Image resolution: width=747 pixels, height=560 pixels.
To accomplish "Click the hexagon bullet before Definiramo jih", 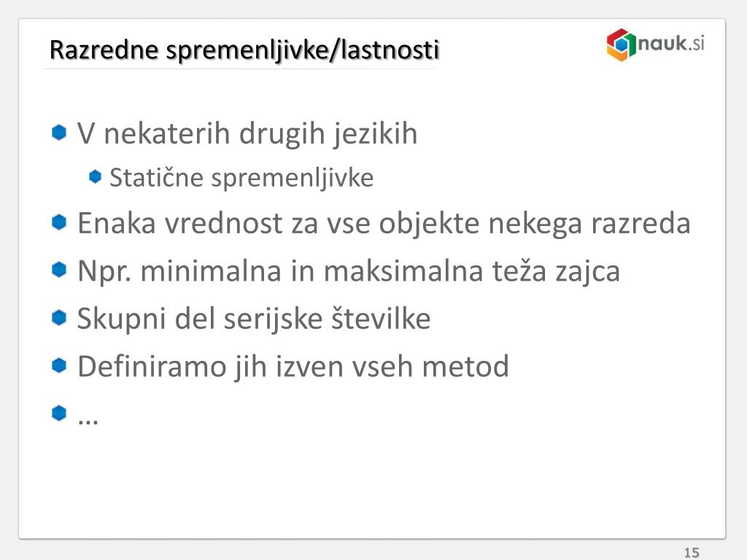I will (x=59, y=365).
